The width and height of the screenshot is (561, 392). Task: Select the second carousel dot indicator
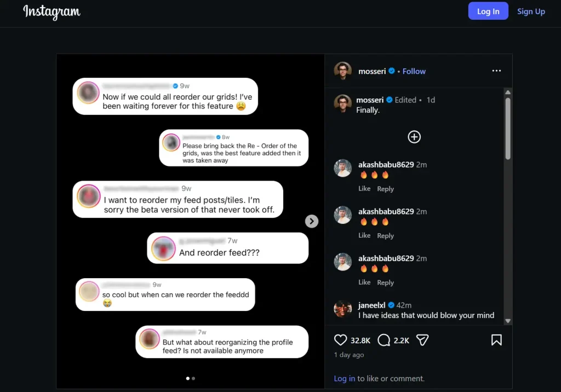coord(193,378)
